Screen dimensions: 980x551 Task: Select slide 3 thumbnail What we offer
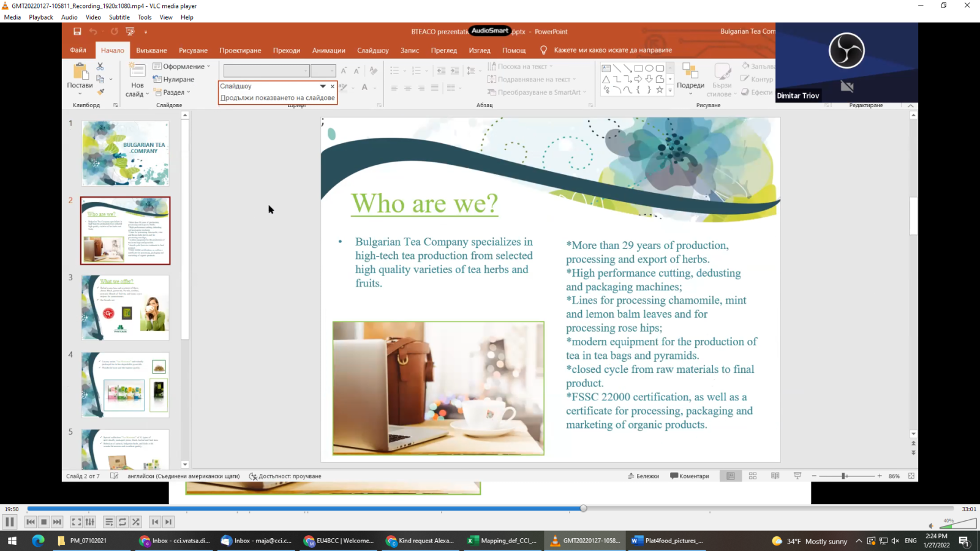(126, 307)
